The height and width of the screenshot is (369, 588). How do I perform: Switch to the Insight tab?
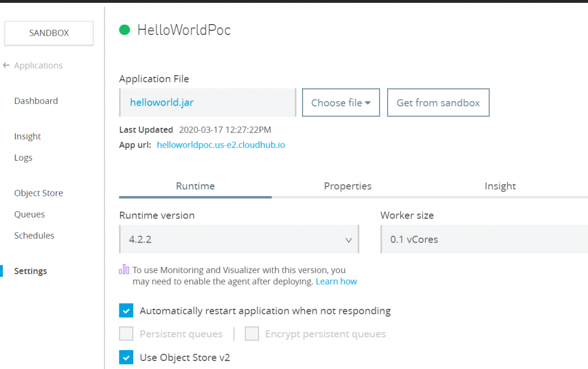point(500,186)
